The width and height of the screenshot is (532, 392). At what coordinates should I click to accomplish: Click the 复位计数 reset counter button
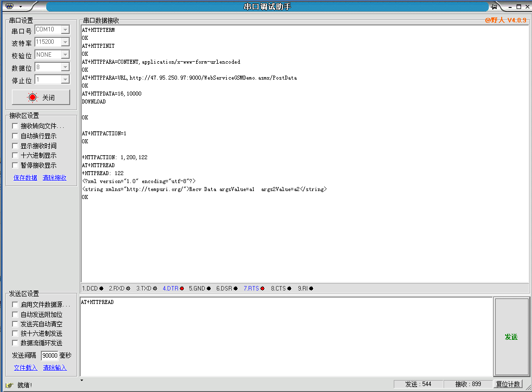(x=508, y=384)
